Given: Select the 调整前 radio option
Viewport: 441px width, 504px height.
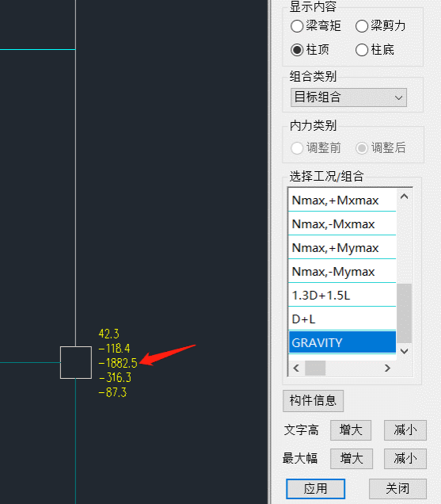Looking at the screenshot, I should click(316, 148).
